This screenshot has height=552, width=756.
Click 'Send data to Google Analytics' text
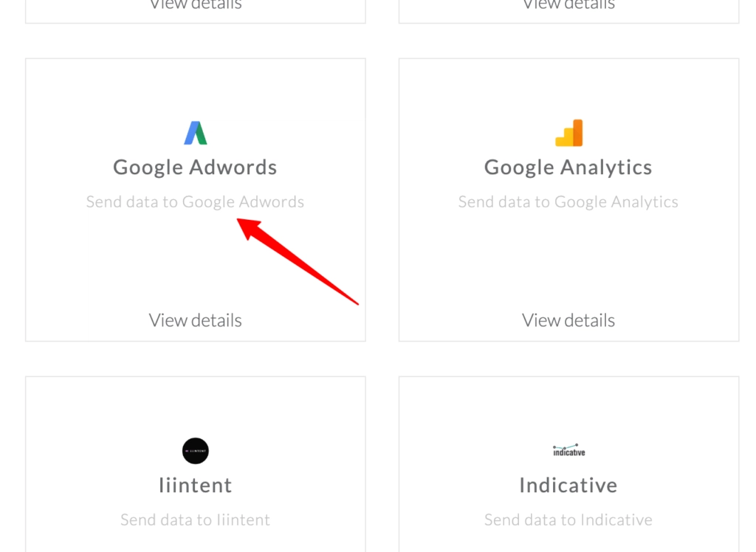click(x=568, y=201)
